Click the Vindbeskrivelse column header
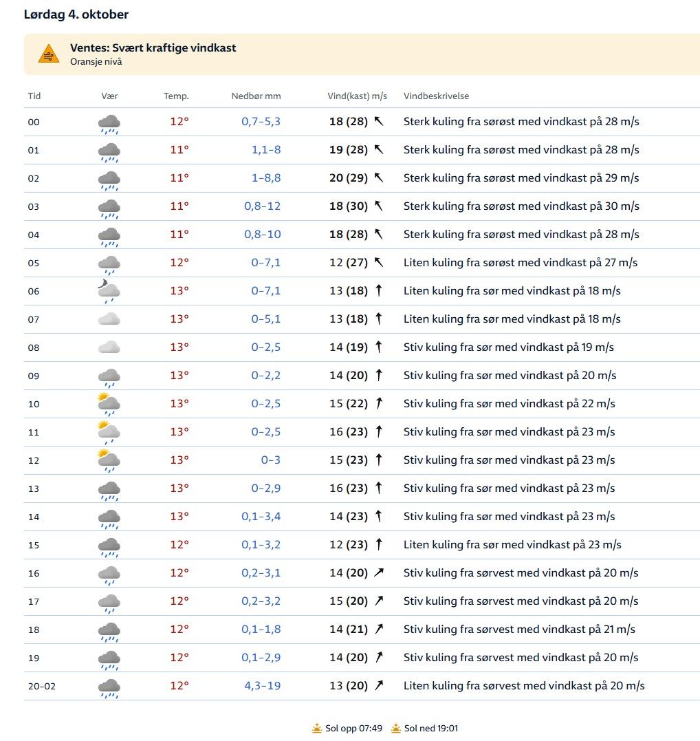 coord(436,96)
